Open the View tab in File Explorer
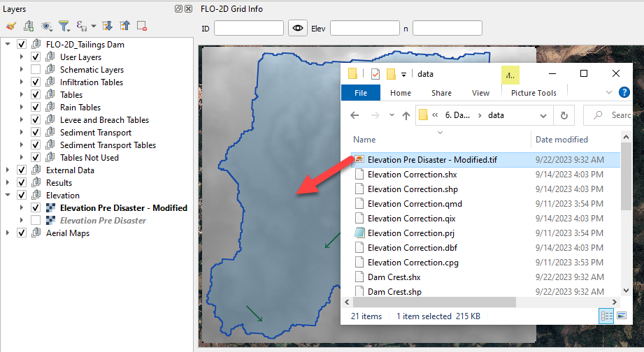This screenshot has width=644, height=352. tap(480, 93)
